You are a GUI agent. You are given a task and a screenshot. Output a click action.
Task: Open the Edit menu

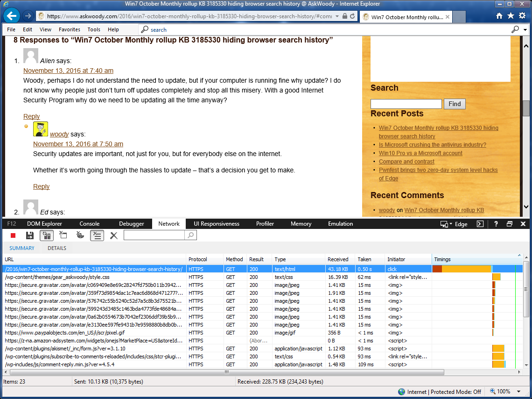tap(28, 29)
